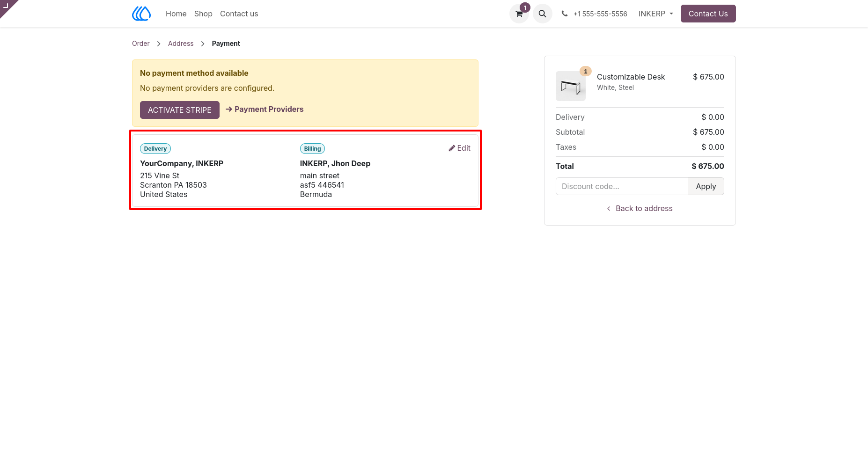
Task: Click the 'YourCompany, INKERP' delivery name
Action: click(x=182, y=163)
